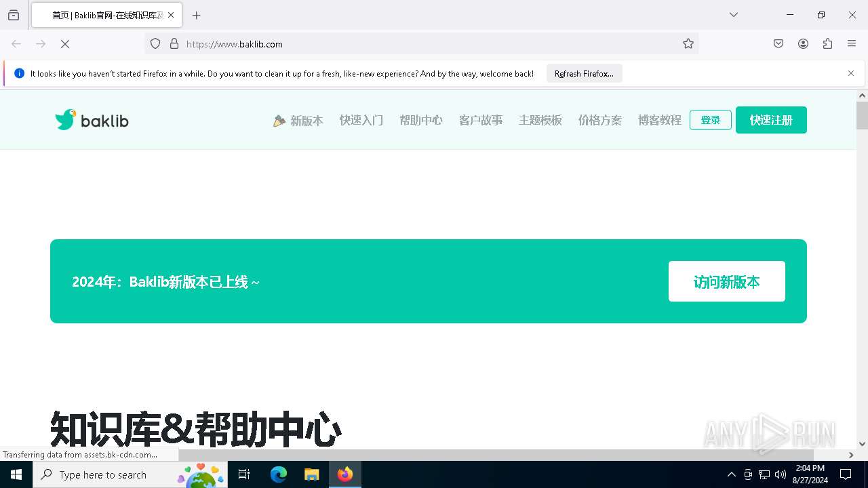
Task: Open 帮助中心 nav item
Action: tap(421, 120)
